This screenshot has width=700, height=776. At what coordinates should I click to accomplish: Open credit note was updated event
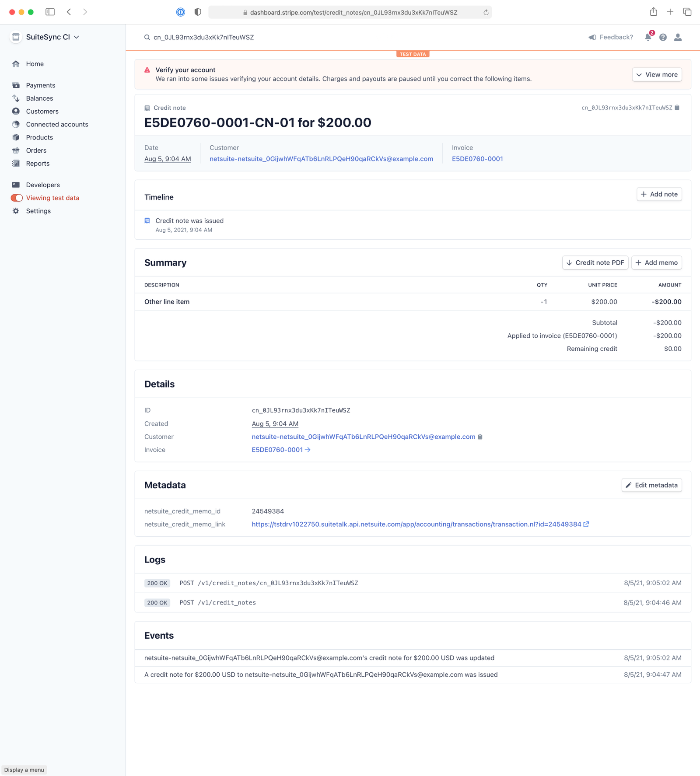point(413,658)
